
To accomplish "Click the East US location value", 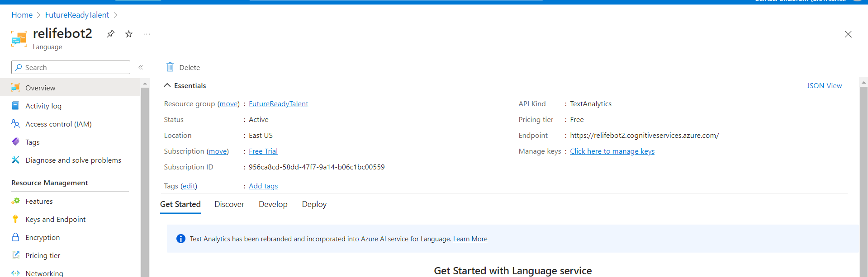I will click(261, 135).
